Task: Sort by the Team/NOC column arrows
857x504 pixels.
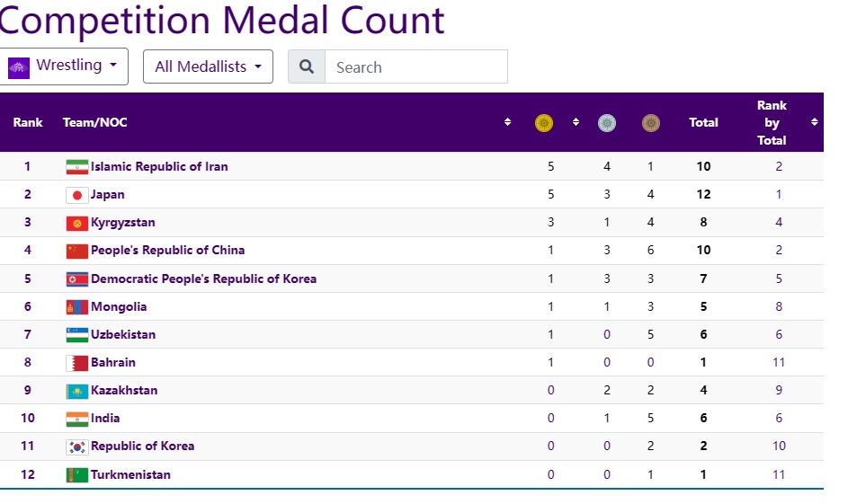Action: point(507,122)
